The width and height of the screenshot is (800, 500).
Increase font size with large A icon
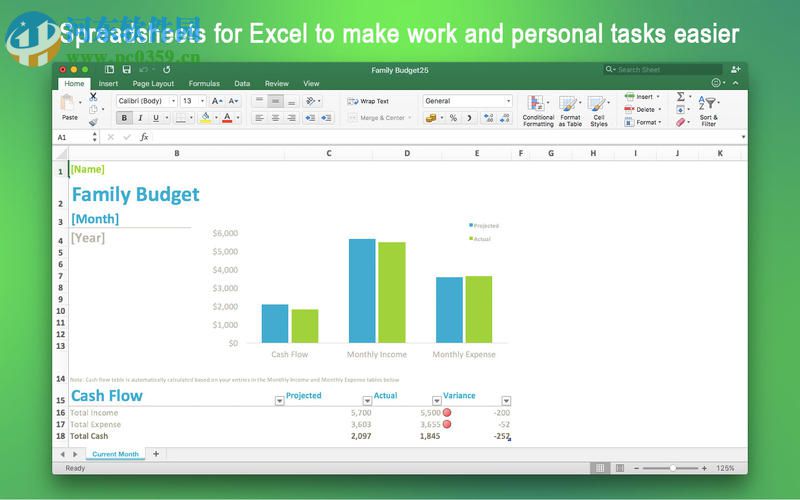pos(216,101)
